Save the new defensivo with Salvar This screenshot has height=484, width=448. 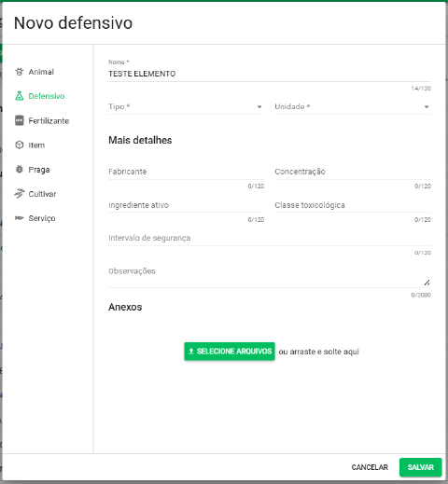click(421, 467)
